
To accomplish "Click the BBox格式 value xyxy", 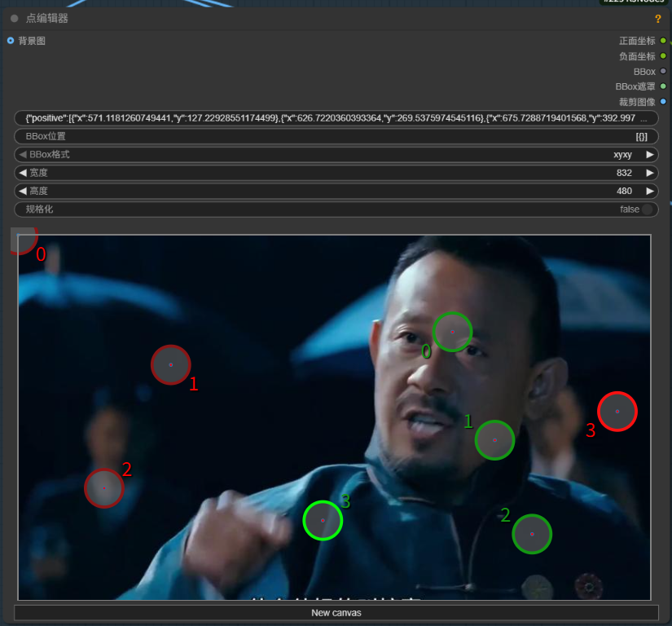I will [622, 155].
